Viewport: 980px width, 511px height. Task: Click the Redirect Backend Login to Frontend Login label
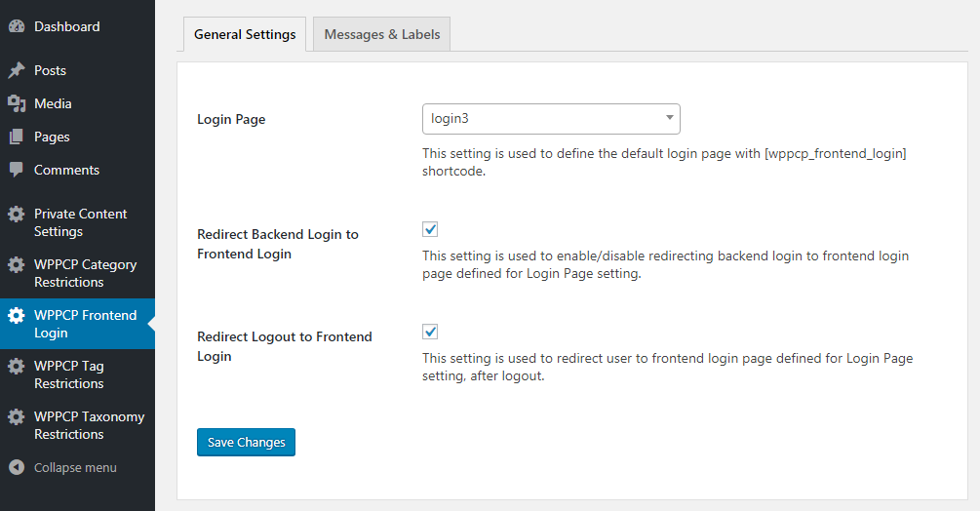click(278, 244)
